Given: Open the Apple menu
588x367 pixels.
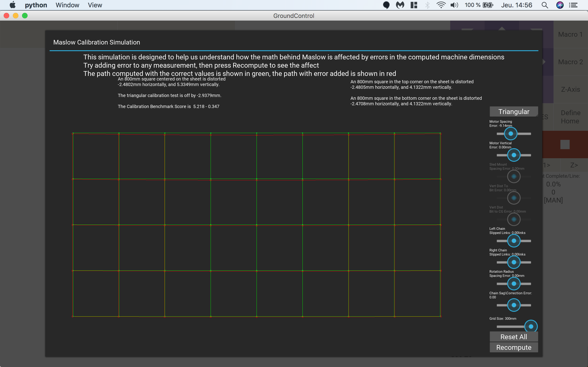Looking at the screenshot, I should point(12,5).
